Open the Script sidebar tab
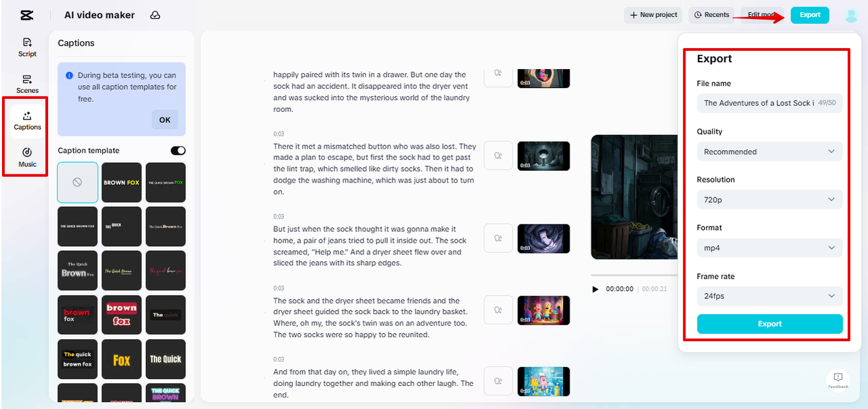The image size is (868, 409). coord(28,47)
